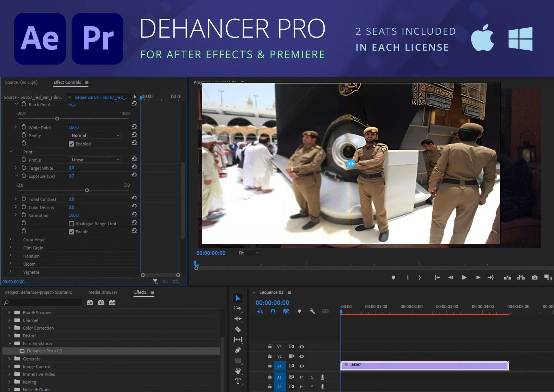Select the 56367 clip on V1

424,365
